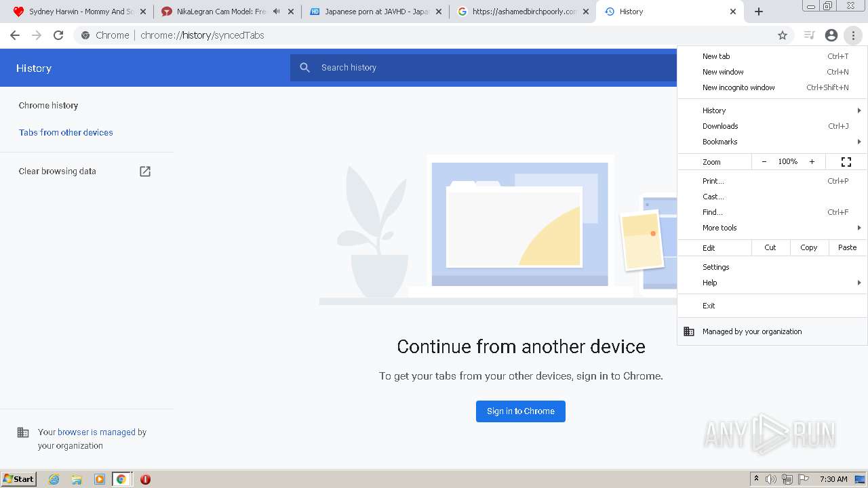The height and width of the screenshot is (488, 868).
Task: Select New window from the menu
Action: (x=772, y=72)
